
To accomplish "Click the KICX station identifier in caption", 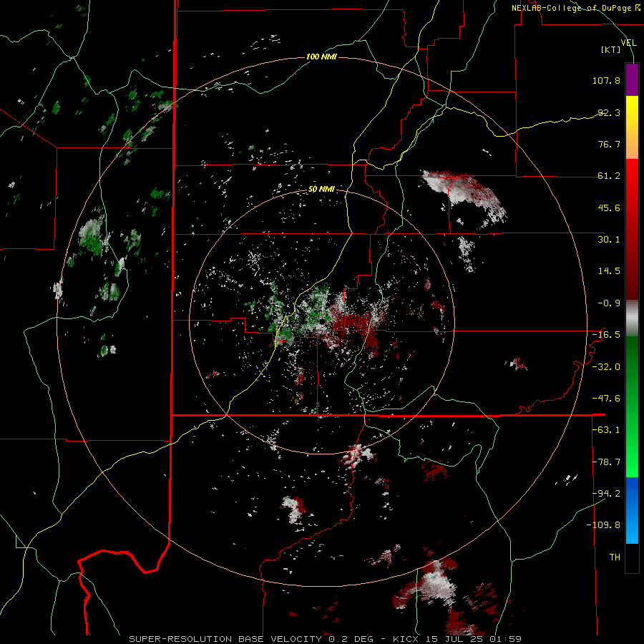I will pos(406,639).
